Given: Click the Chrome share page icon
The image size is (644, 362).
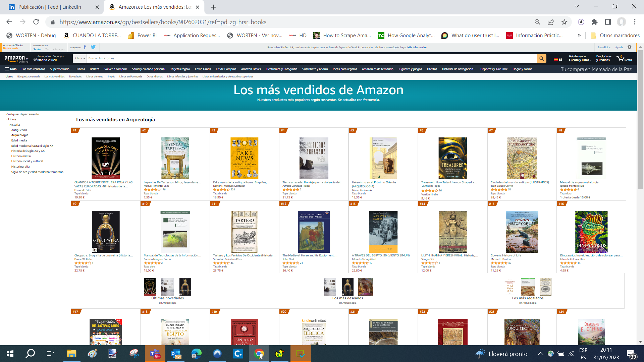Looking at the screenshot, I should point(551,22).
